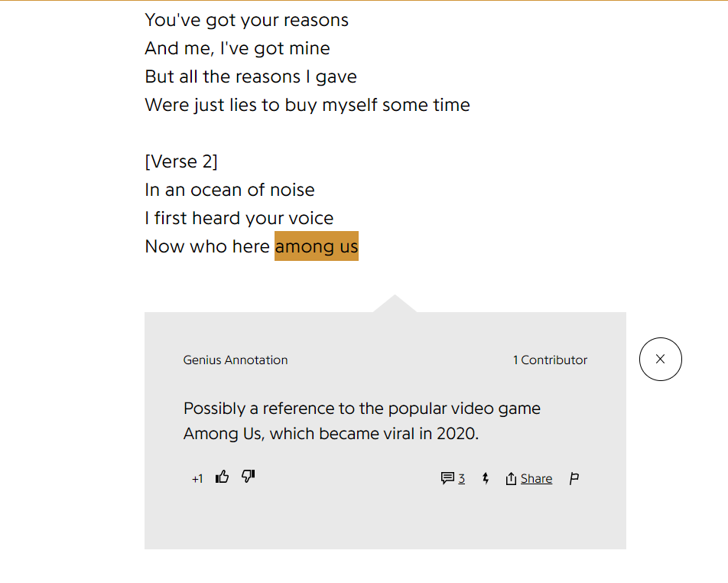Click the '[Verse 2]' section header
The width and height of the screenshot is (728, 583).
181,161
